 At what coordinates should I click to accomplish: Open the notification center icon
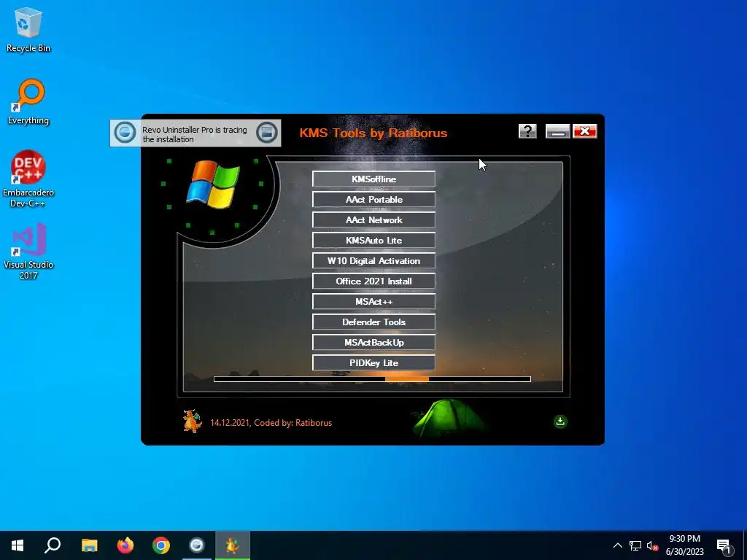[x=724, y=545]
